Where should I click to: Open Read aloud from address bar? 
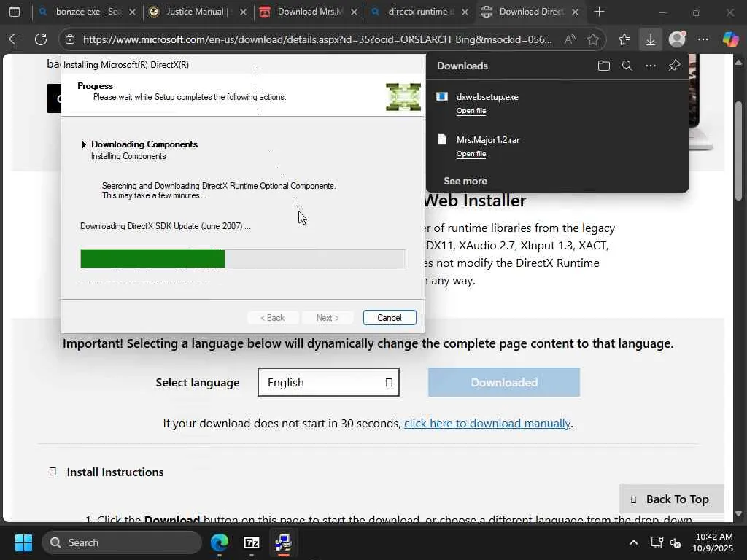pos(570,39)
